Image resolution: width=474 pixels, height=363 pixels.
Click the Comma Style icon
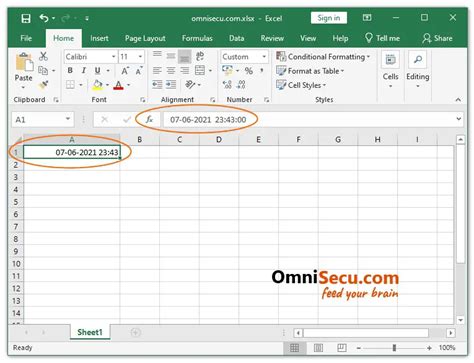tap(262, 71)
